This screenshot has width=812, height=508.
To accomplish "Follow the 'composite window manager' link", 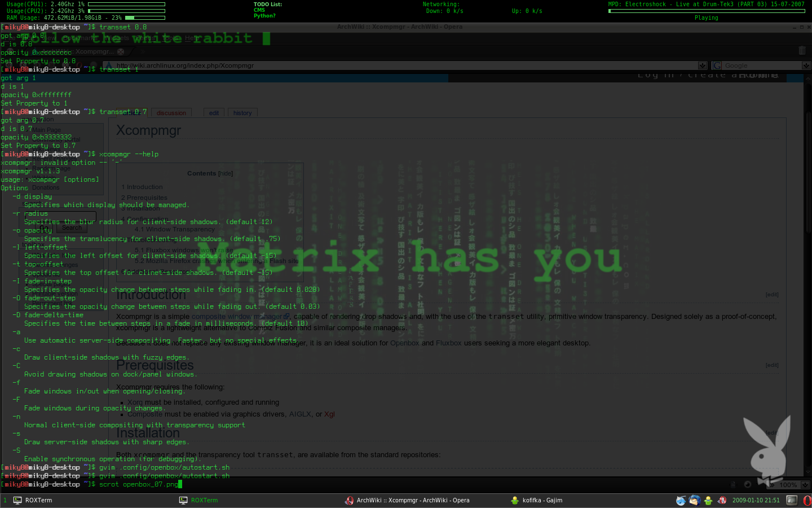I will point(240,317).
